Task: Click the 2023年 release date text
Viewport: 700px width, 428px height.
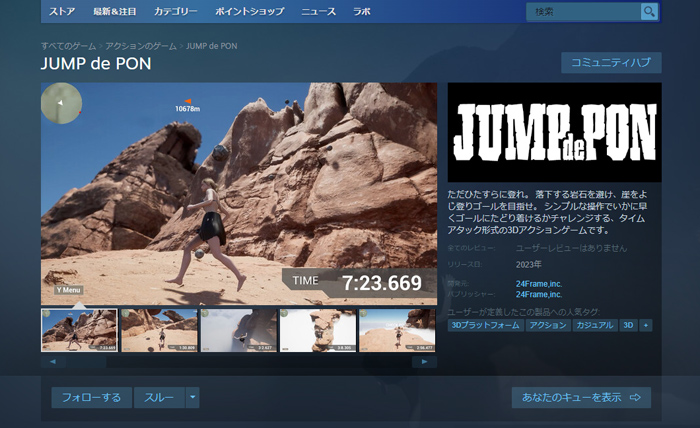Action: [x=529, y=265]
